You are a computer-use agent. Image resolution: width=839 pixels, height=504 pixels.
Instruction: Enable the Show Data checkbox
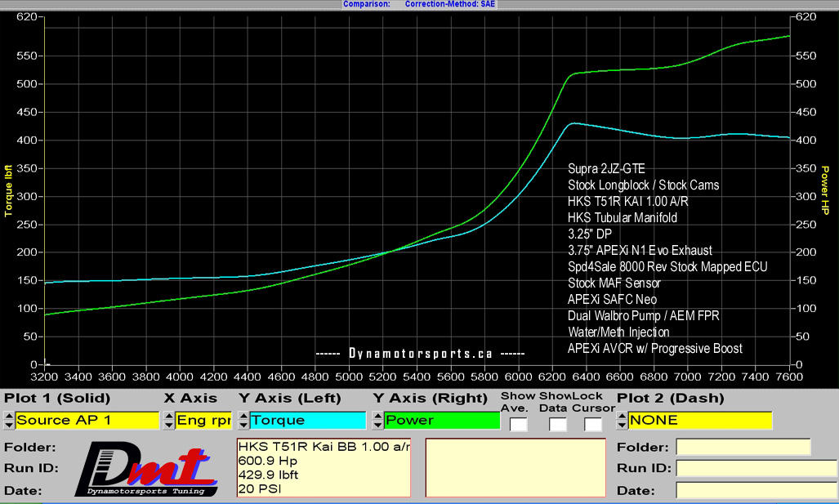pyautogui.click(x=557, y=425)
